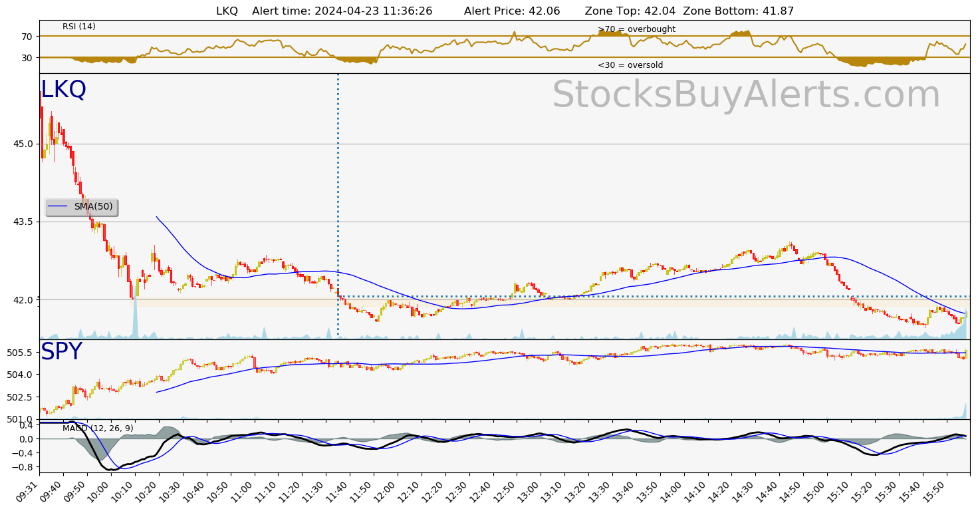Click the SPY ticker label in lower chart
This screenshot has height=511, width=980.
[62, 352]
